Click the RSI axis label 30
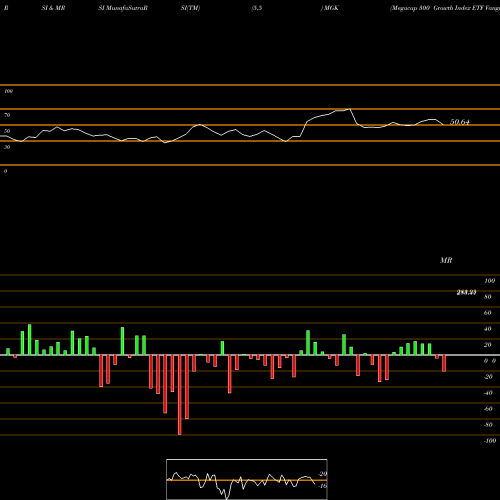 (7, 147)
